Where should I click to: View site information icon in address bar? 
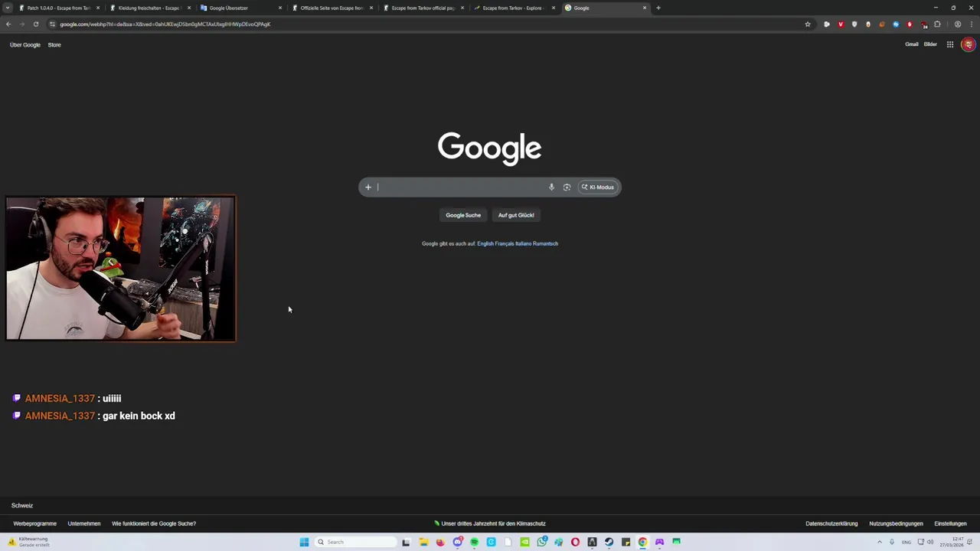point(52,24)
